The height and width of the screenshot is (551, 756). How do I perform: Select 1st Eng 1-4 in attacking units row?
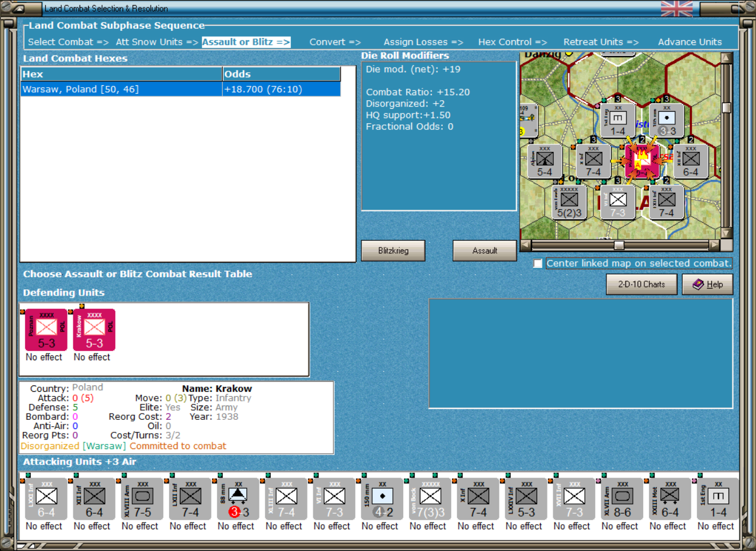pos(718,499)
